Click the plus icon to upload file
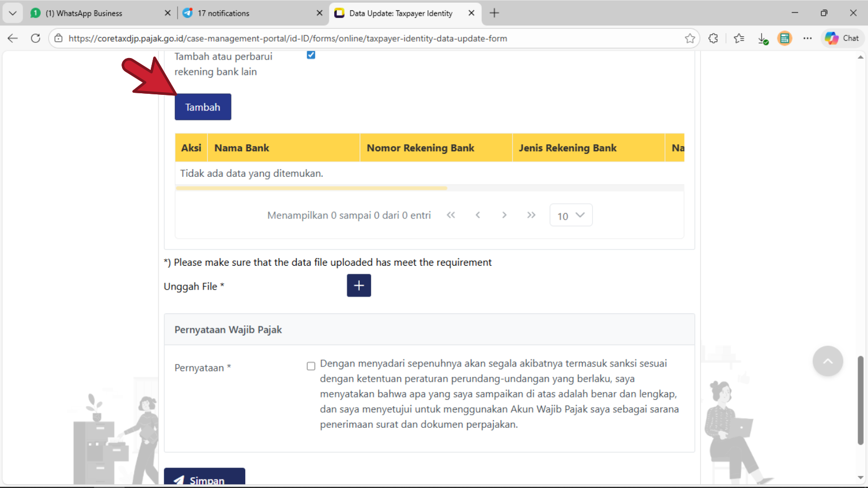 [359, 285]
